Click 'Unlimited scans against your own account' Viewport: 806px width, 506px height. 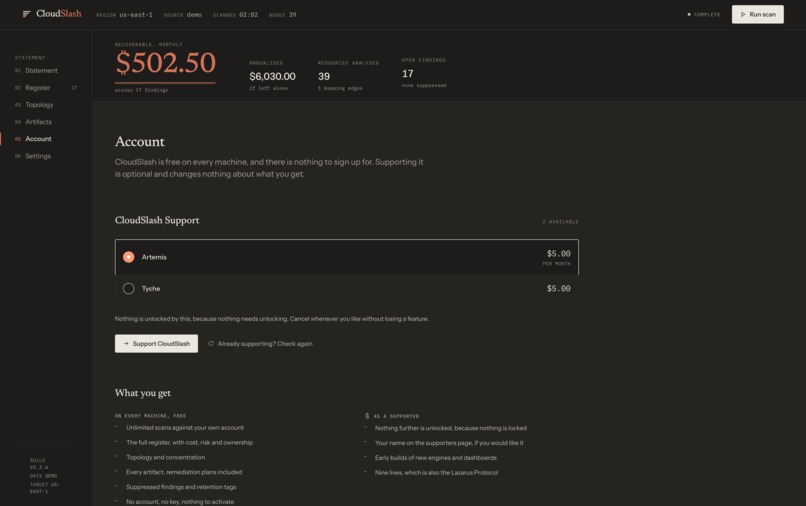[x=185, y=427]
